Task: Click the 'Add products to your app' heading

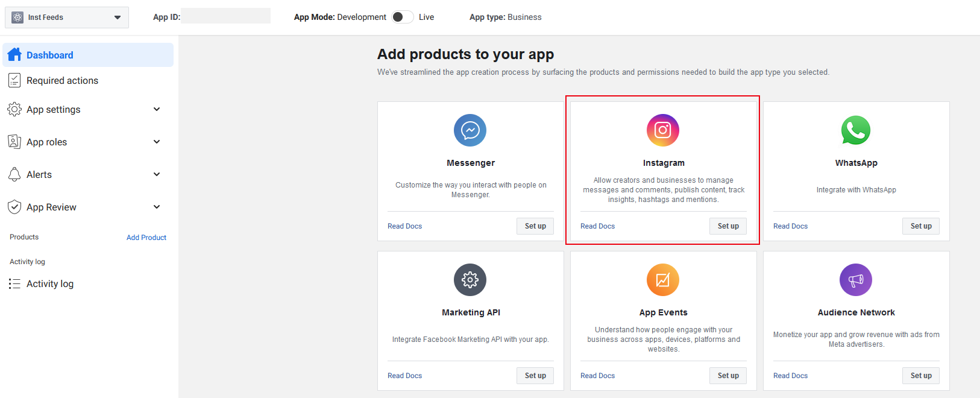Action: [x=465, y=54]
